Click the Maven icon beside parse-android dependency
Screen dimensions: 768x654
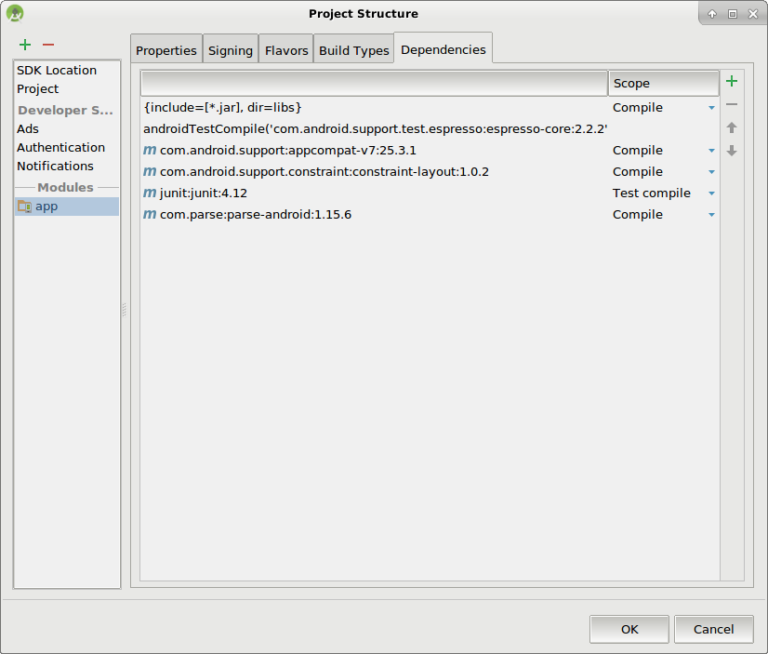click(x=149, y=215)
